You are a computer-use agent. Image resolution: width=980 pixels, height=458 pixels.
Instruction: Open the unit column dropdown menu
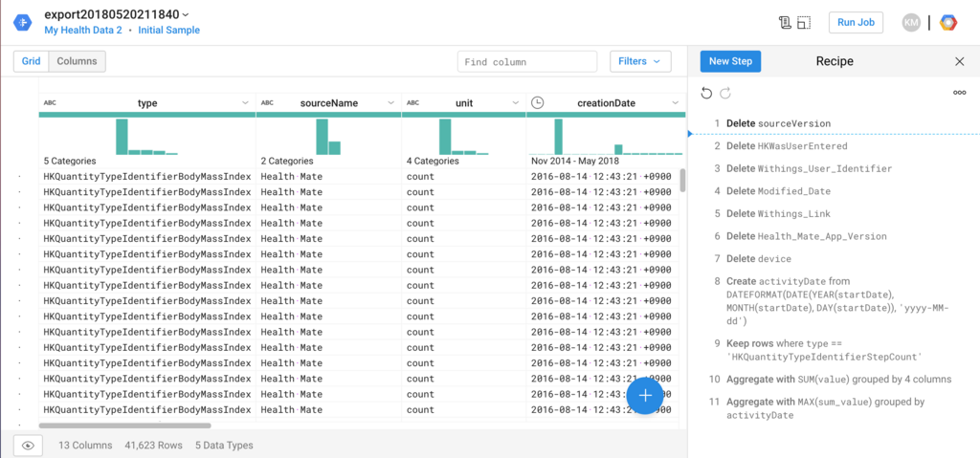(x=516, y=103)
